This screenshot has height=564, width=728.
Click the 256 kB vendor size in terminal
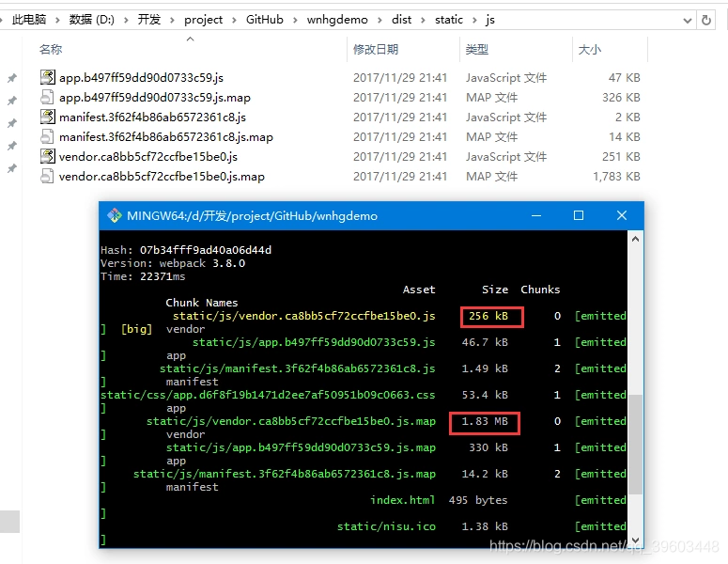pyautogui.click(x=488, y=316)
